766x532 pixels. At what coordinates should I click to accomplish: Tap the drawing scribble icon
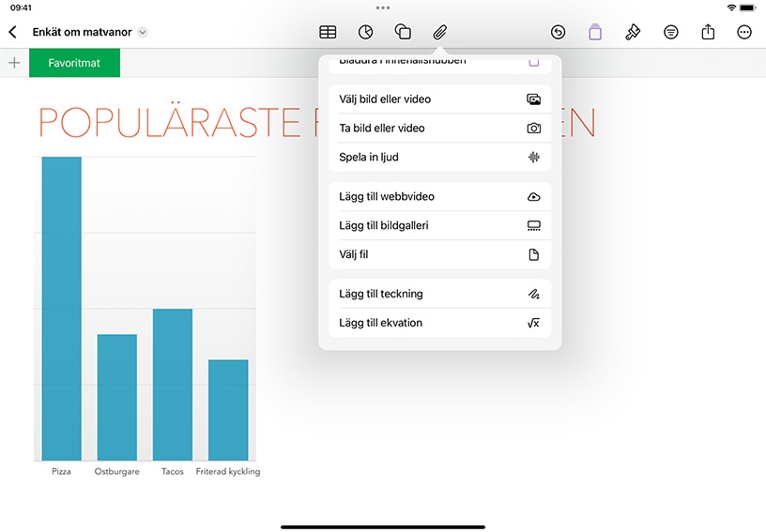pos(533,294)
